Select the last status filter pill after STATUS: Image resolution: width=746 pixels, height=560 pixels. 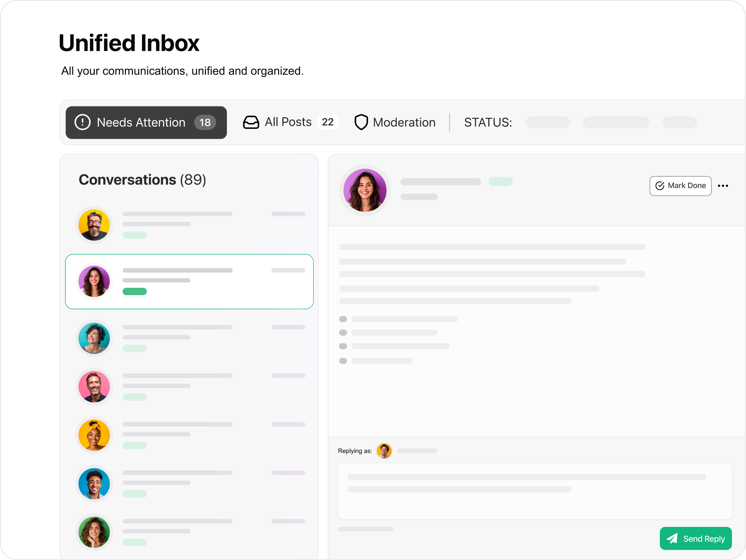tap(680, 123)
